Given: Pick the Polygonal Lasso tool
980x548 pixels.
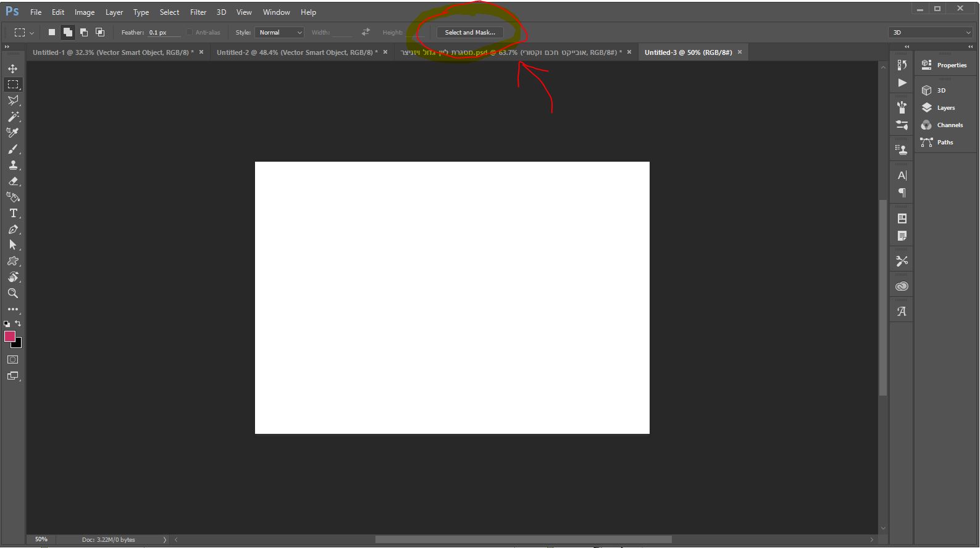Looking at the screenshot, I should 13,101.
